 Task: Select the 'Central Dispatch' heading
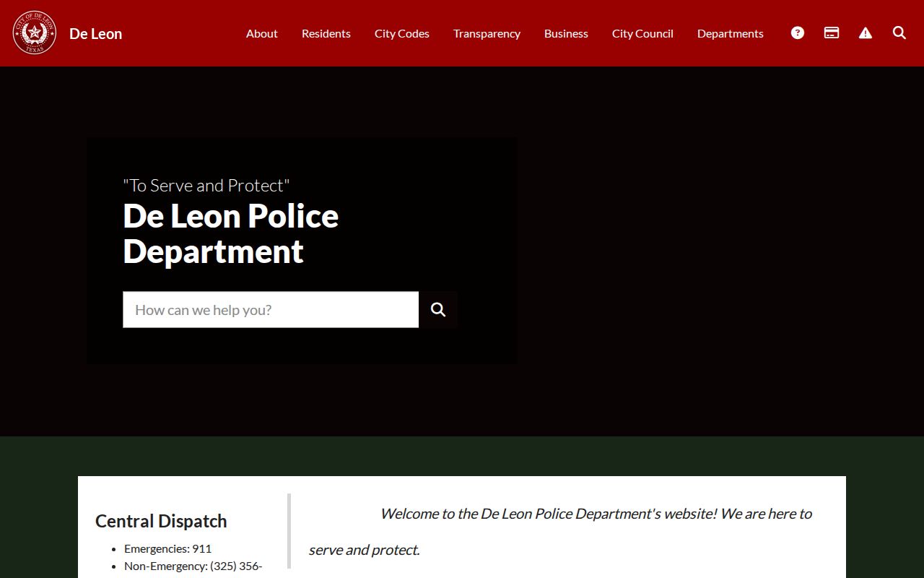point(161,521)
